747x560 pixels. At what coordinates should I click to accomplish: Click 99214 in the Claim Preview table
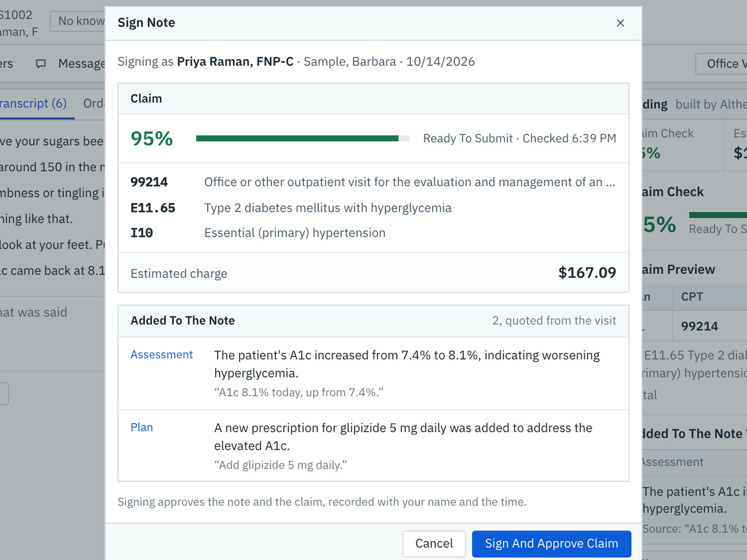tap(699, 326)
